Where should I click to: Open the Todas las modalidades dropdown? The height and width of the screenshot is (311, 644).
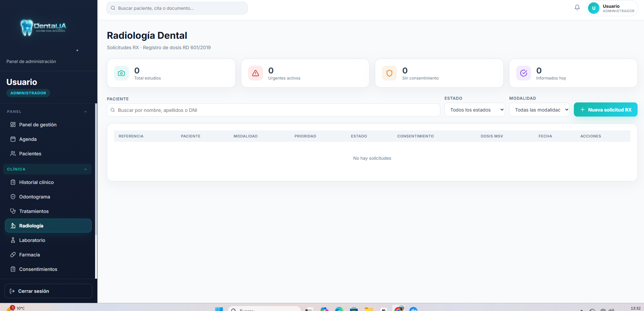tap(539, 110)
